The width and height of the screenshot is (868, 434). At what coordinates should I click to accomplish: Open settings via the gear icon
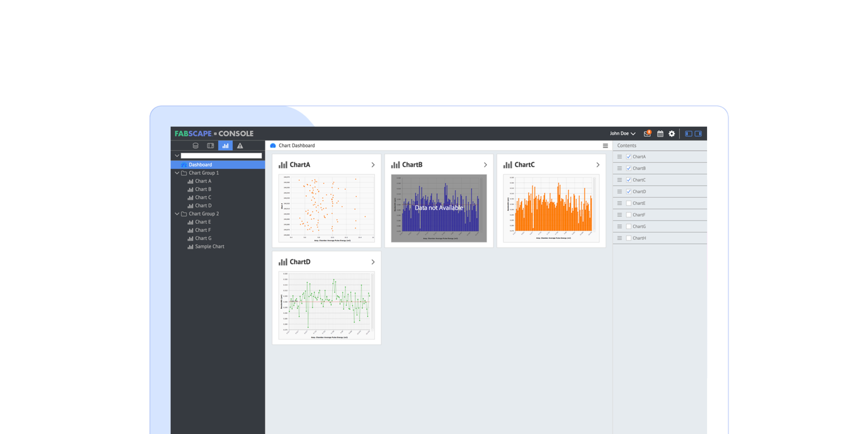671,134
